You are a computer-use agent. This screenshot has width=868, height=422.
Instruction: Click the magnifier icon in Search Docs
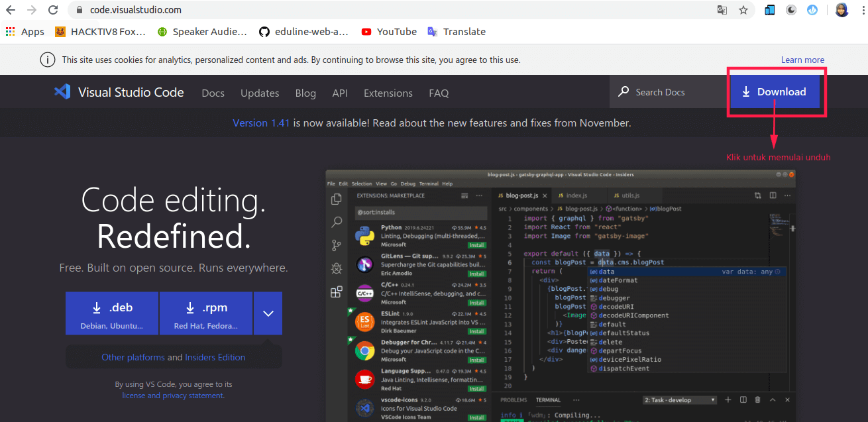coord(624,92)
